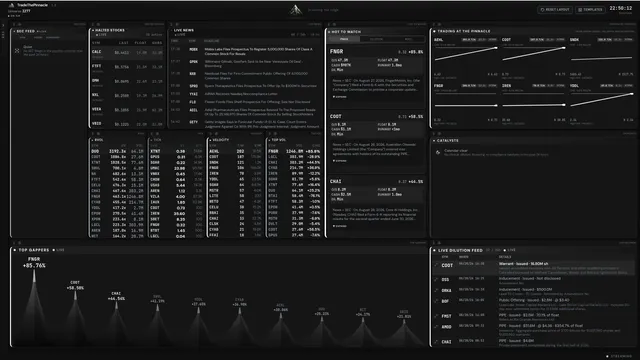Image resolution: width=640 pixels, height=360 pixels.
Task: Click the Reset Layout button
Action: [555, 9]
